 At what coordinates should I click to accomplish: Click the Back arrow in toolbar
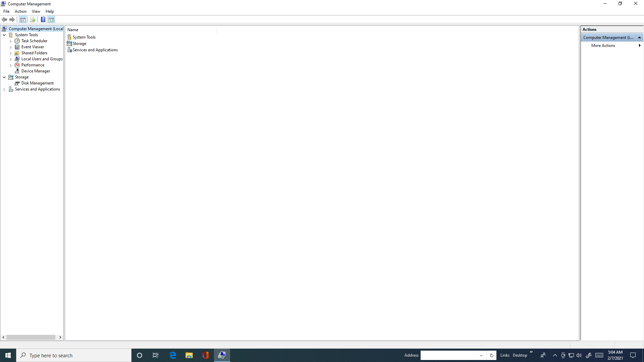pyautogui.click(x=4, y=20)
